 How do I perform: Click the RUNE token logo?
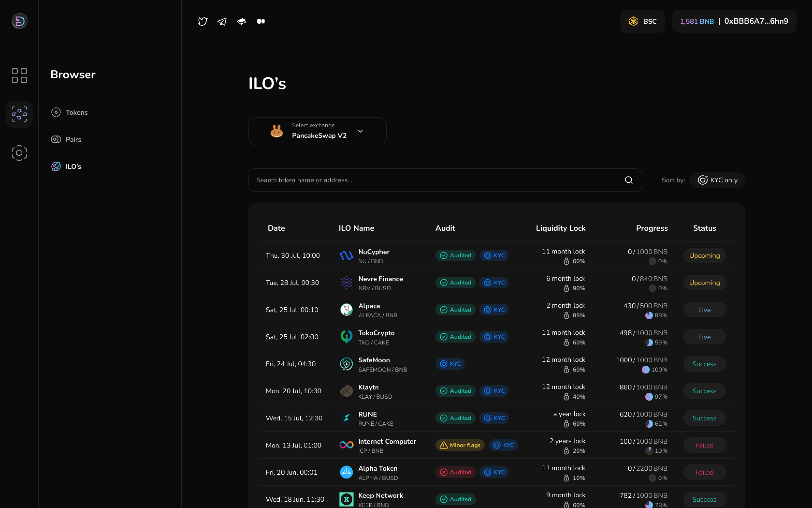346,418
